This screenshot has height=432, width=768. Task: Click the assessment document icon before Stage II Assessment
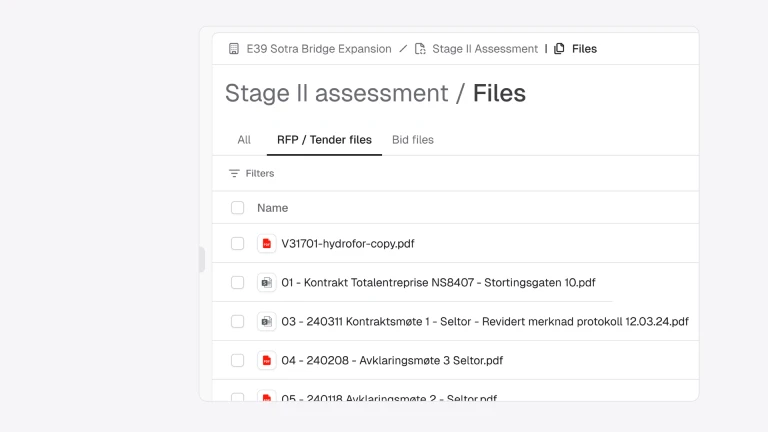tap(420, 49)
